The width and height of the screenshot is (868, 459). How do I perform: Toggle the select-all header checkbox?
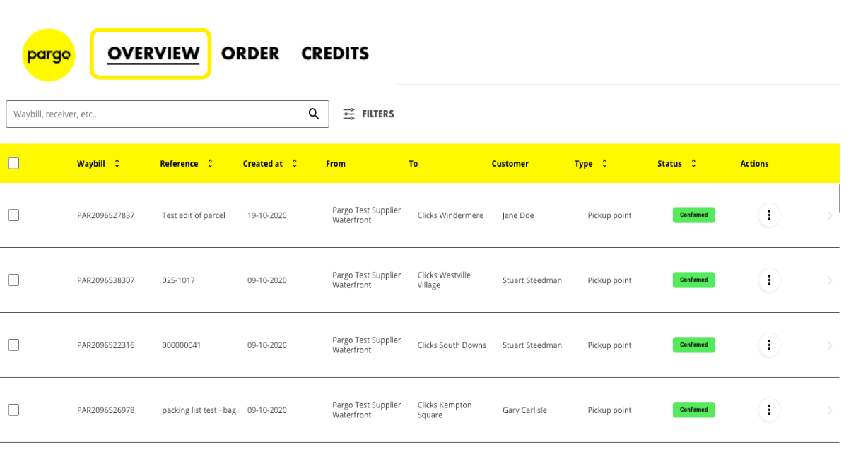tap(13, 163)
